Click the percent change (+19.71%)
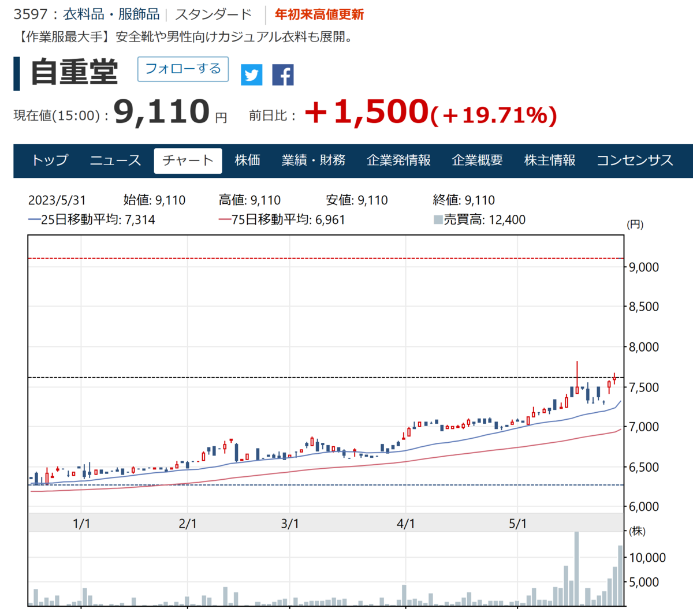The height and width of the screenshot is (616, 693). (x=494, y=115)
